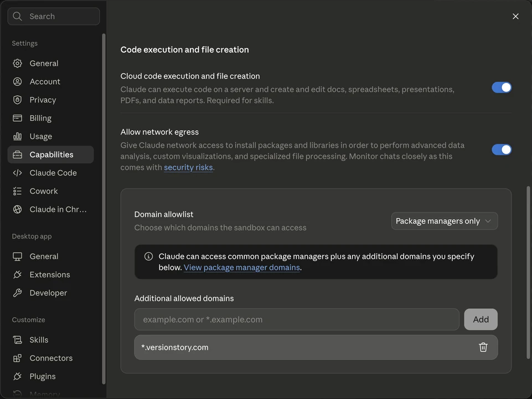
Task: Open Usage settings page
Action: pyautogui.click(x=50, y=136)
